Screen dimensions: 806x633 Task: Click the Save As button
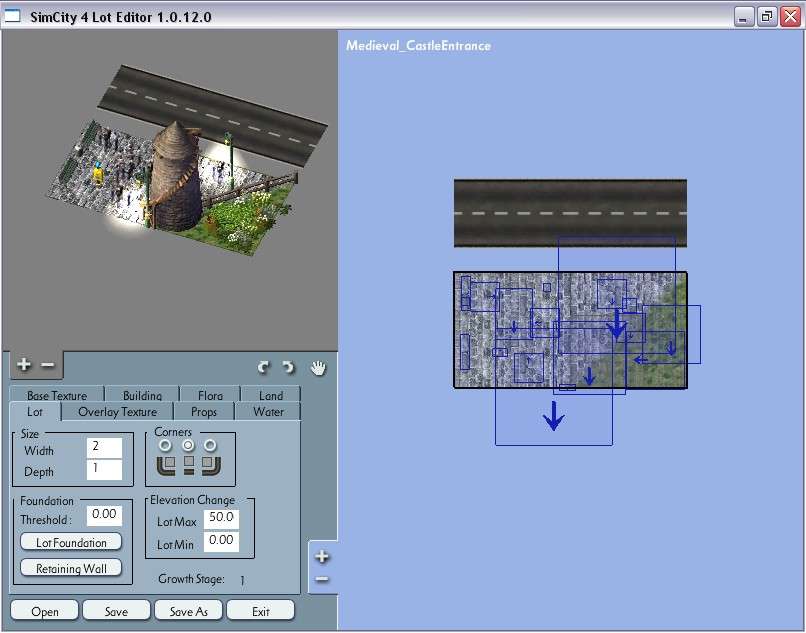click(189, 611)
